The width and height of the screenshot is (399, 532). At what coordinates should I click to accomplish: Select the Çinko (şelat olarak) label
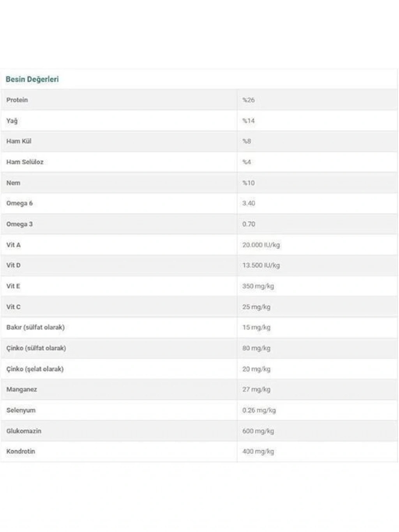(x=35, y=369)
